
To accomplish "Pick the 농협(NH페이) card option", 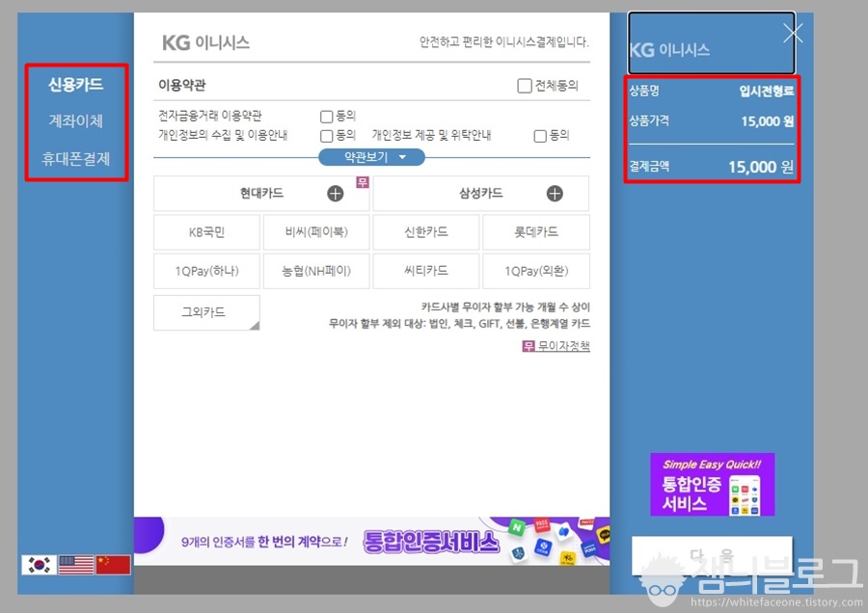I will [316, 271].
